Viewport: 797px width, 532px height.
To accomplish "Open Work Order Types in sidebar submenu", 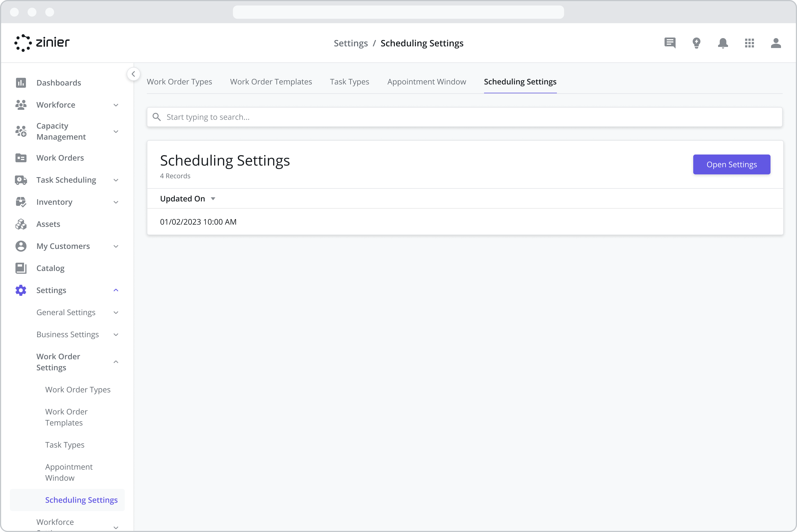I will coord(78,390).
